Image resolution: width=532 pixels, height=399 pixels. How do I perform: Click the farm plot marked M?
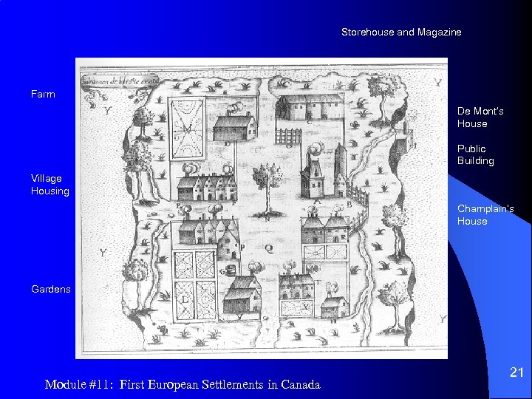[x=187, y=129]
